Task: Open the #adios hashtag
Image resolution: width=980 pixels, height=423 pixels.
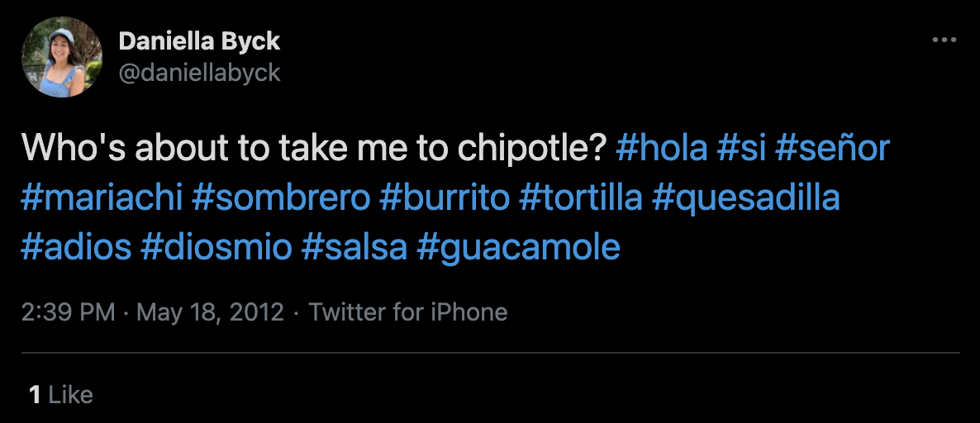Action: pyautogui.click(x=76, y=248)
